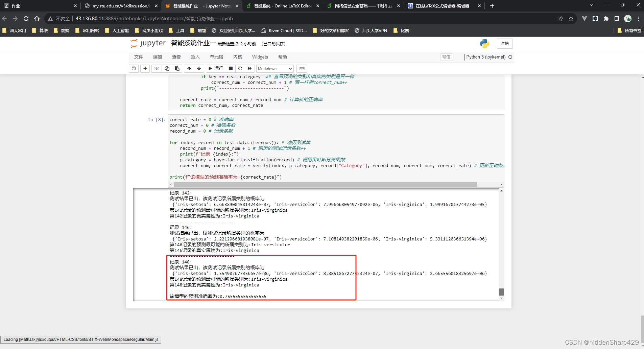Image resolution: width=644 pixels, height=349 pixels.
Task: Open the 前端 bookmark folder
Action: [62, 30]
